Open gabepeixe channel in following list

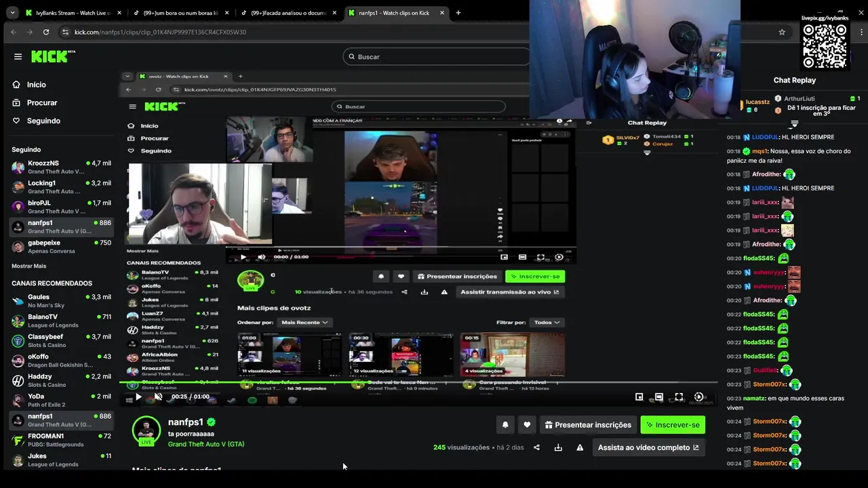[61, 246]
